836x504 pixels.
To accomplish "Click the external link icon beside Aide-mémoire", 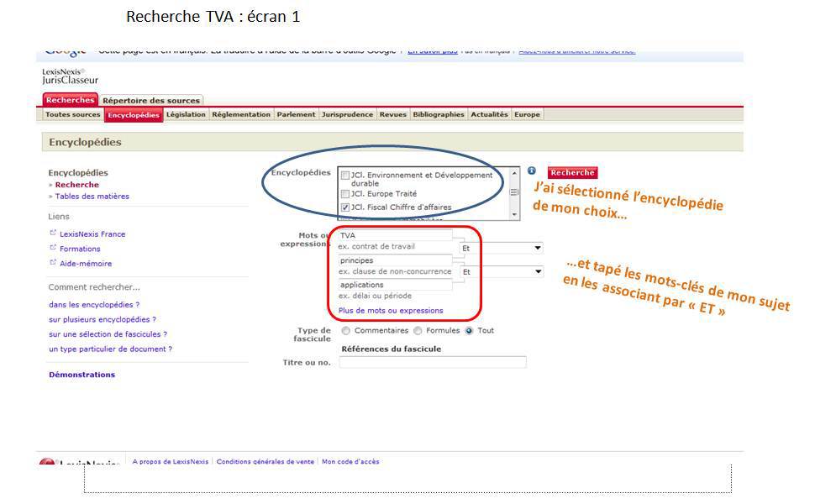I will (53, 263).
